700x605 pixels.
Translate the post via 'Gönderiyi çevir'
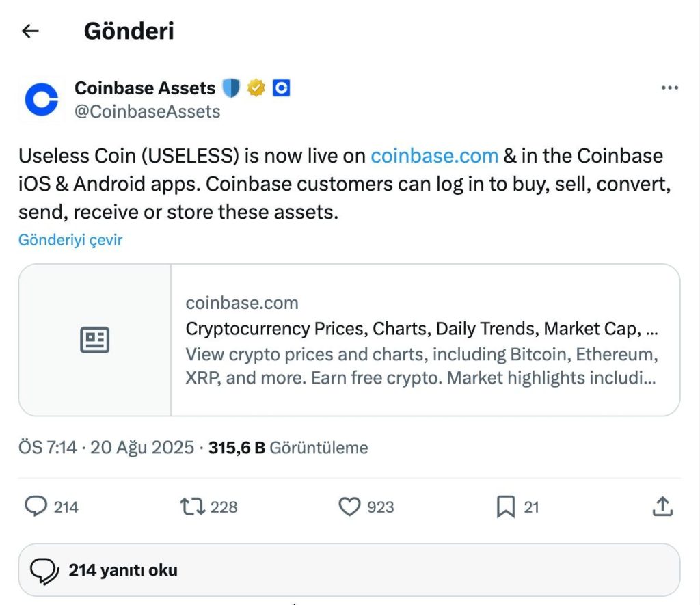(70, 240)
